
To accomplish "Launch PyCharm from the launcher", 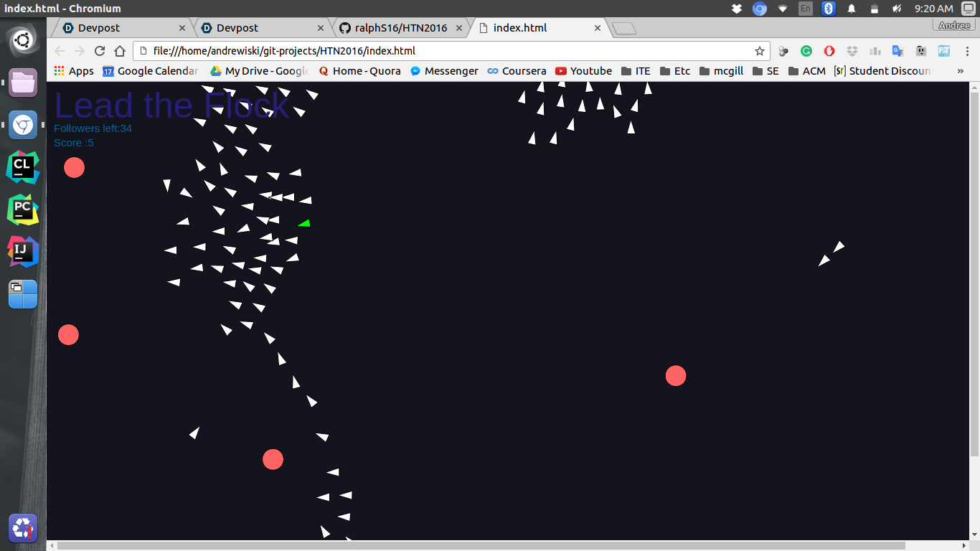I will pos(23,209).
